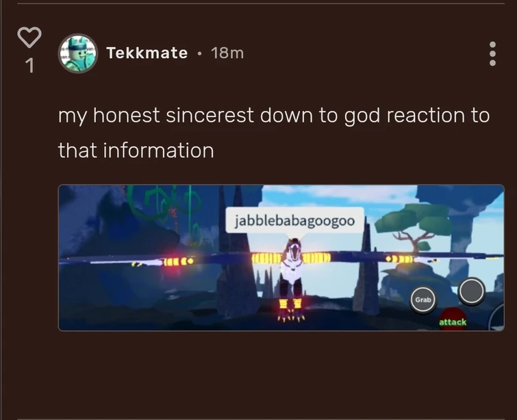This screenshot has width=517, height=420.
Task: Click the jabblebabagoogoo chat bubble
Action: pyautogui.click(x=294, y=220)
